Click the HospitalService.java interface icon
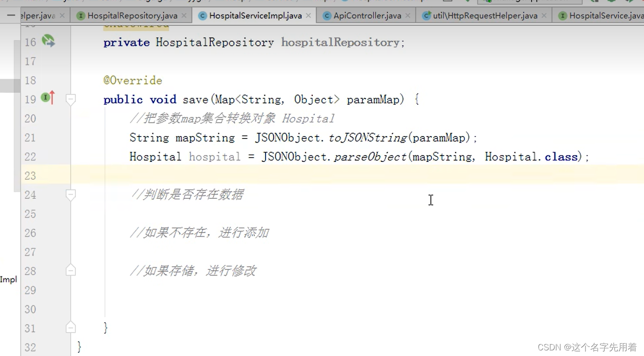 point(563,15)
